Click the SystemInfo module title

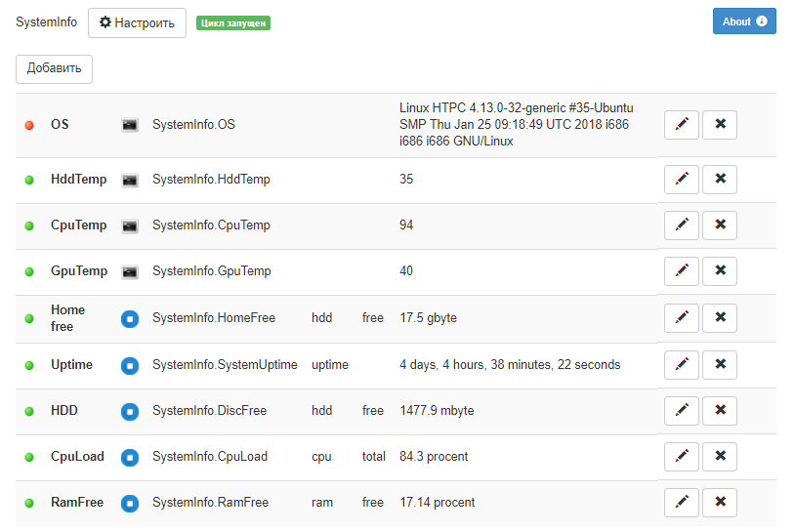click(x=46, y=21)
